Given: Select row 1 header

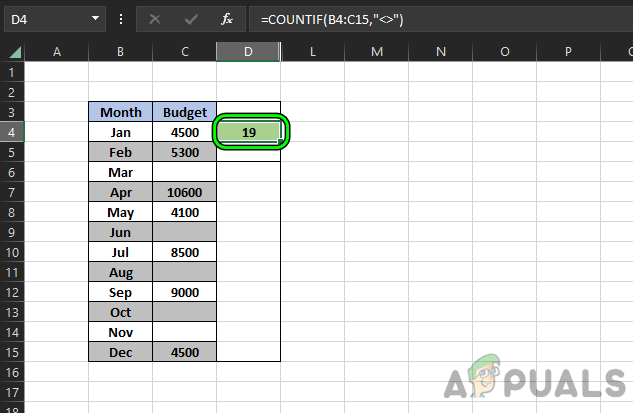Looking at the screenshot, I should [x=12, y=72].
